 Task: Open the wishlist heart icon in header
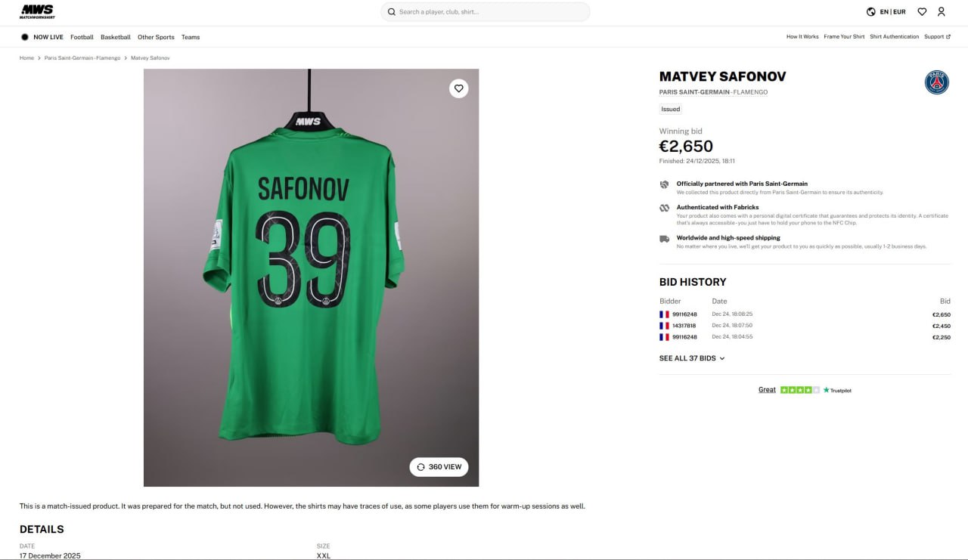pyautogui.click(x=922, y=11)
